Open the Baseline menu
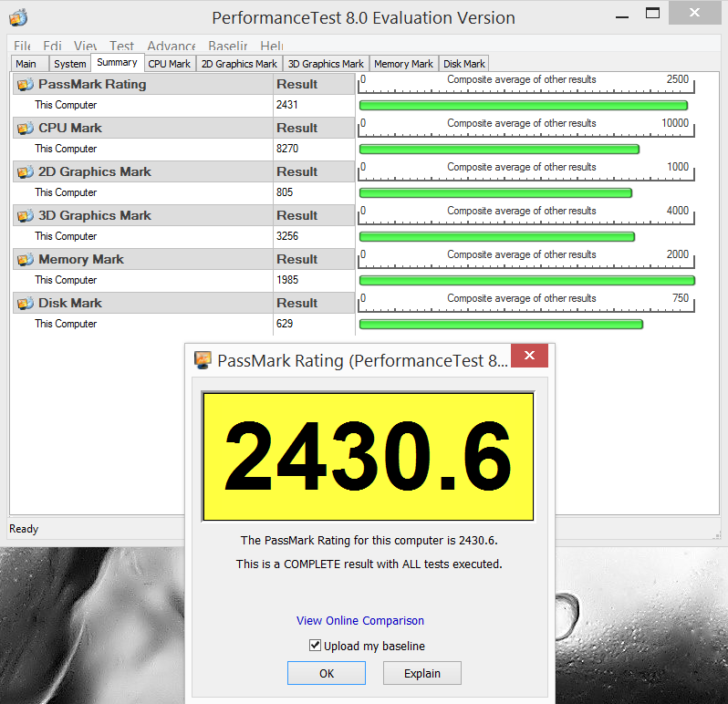This screenshot has width=728, height=704. coord(228,46)
